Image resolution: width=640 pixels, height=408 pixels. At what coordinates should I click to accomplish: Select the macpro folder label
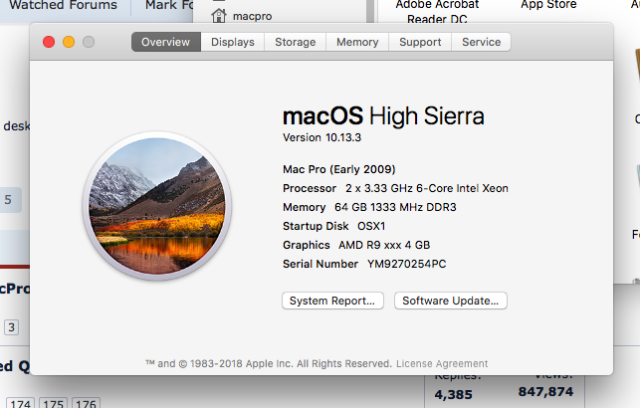(252, 16)
